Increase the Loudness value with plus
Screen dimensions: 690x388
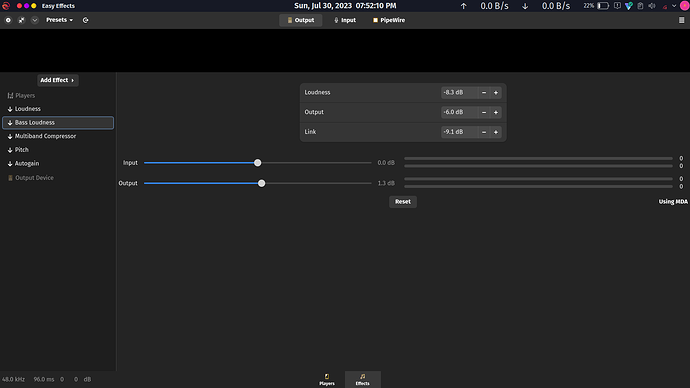[496, 92]
